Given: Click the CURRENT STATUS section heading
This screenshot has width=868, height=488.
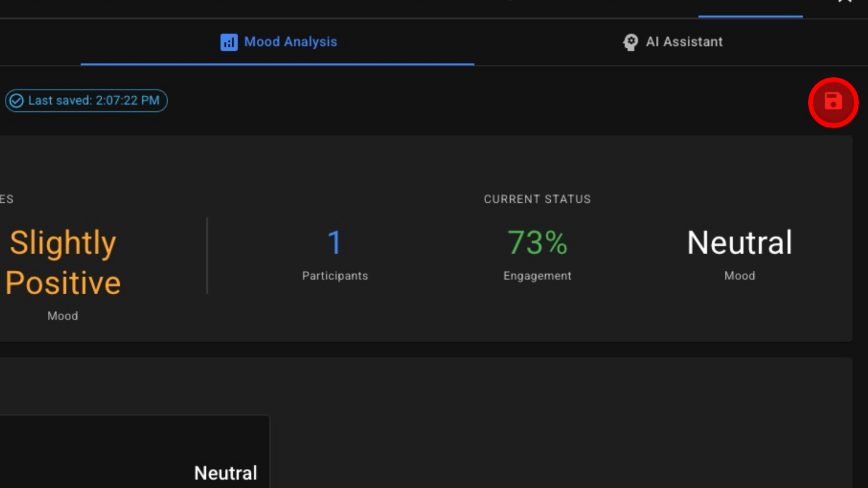Looking at the screenshot, I should [537, 199].
